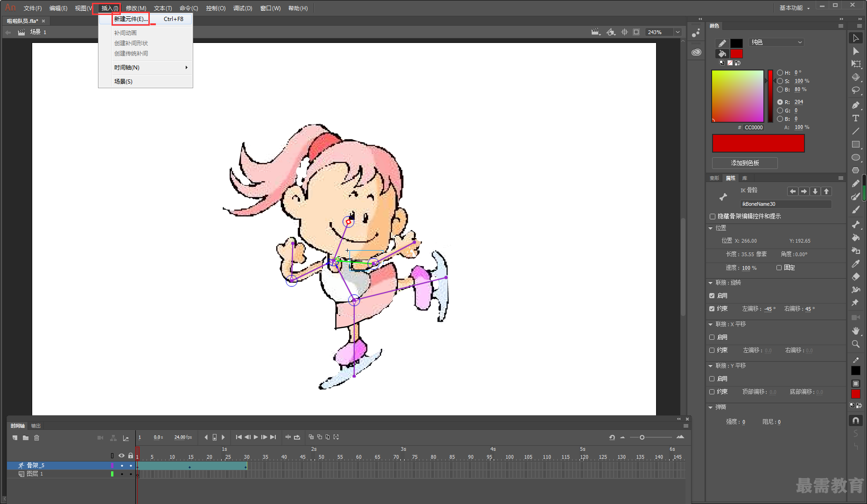Image resolution: width=867 pixels, height=504 pixels.
Task: Toggle lock of 图层 1 layer
Action: (131, 474)
